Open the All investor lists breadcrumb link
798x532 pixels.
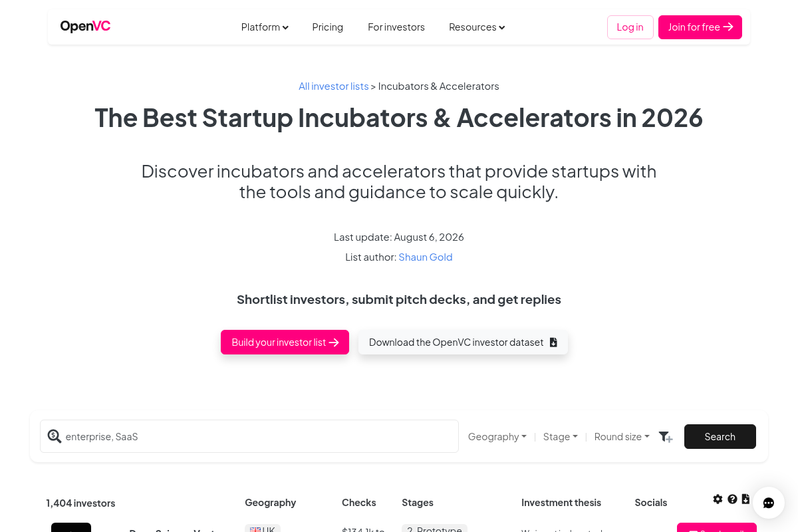333,86
